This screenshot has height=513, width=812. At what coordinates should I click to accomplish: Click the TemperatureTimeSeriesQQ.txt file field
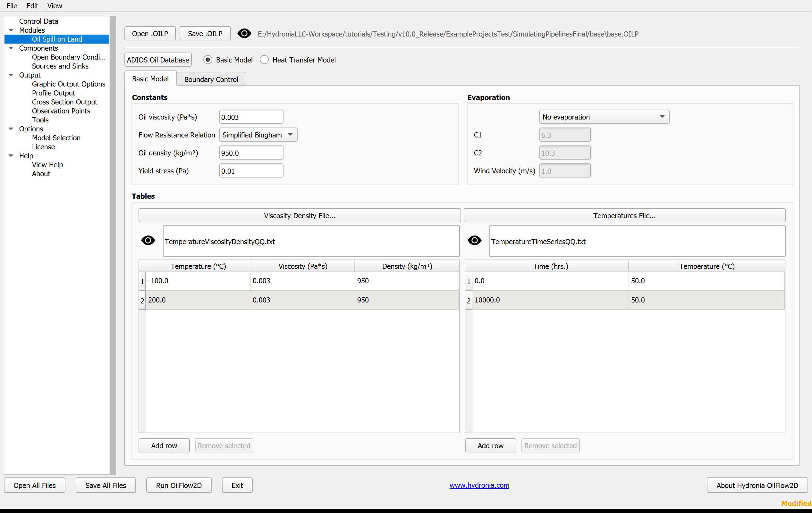coord(637,241)
